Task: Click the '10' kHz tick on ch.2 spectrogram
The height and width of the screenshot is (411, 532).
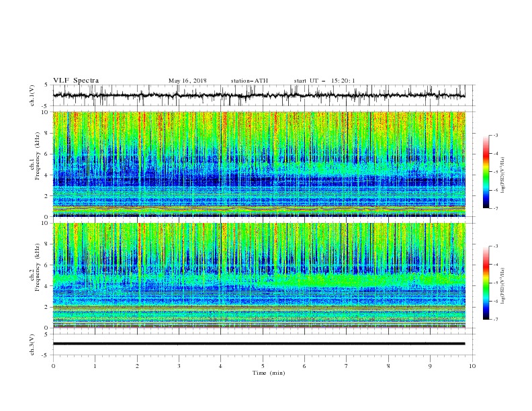Action: (x=45, y=223)
